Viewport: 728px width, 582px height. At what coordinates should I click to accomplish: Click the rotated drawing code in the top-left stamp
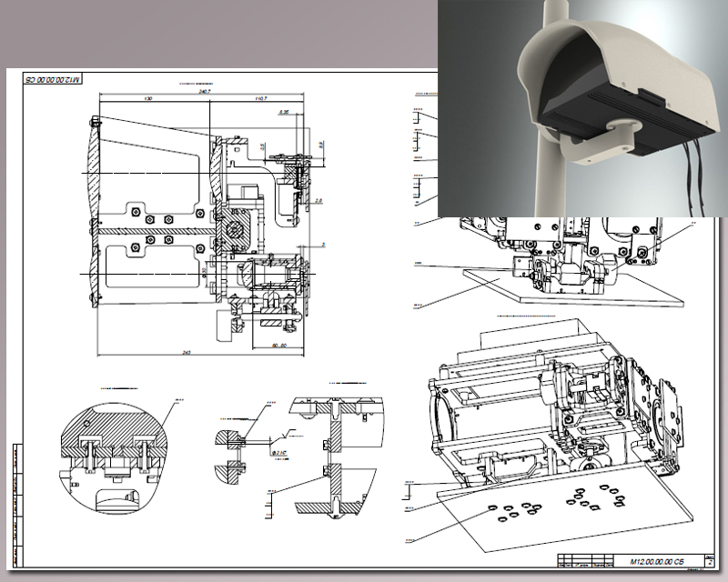coord(53,79)
